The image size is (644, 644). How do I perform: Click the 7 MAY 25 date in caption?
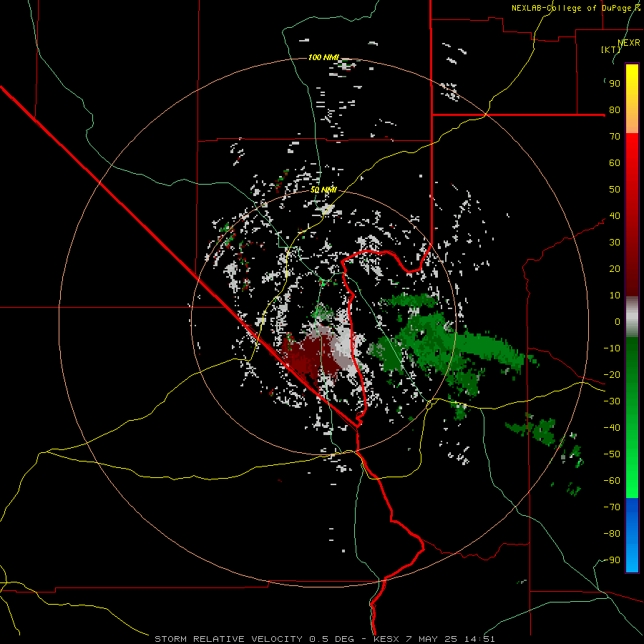coord(431,639)
